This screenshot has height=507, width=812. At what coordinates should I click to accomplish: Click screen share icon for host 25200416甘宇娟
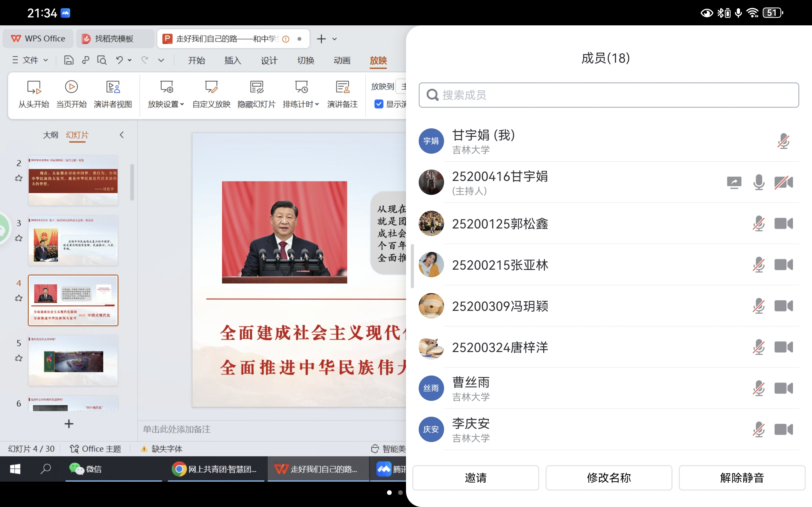pyautogui.click(x=734, y=183)
